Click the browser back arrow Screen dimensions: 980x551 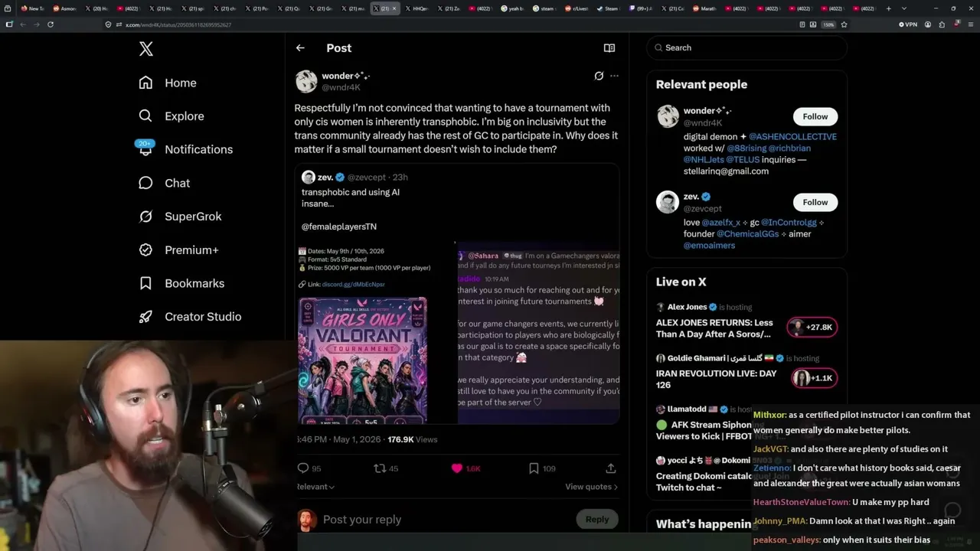coord(23,24)
